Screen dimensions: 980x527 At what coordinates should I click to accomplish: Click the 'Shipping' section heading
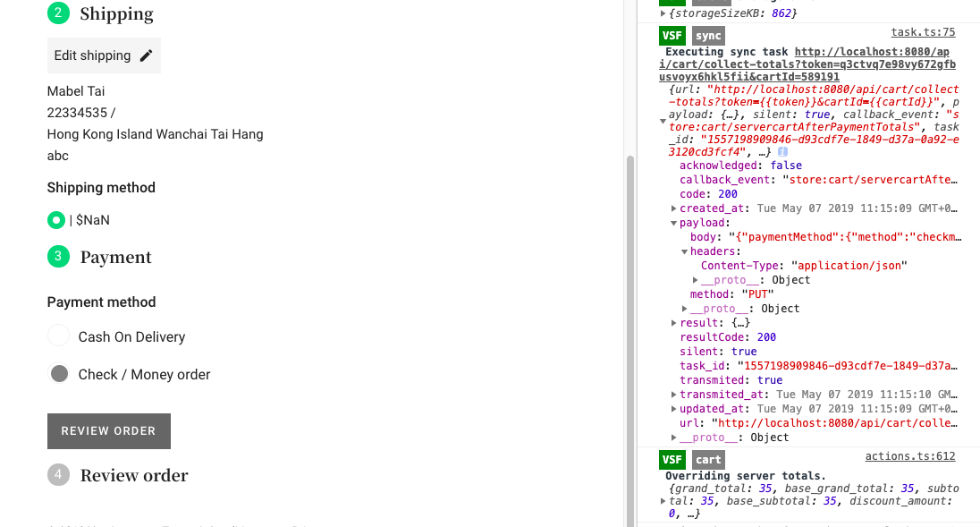(116, 13)
